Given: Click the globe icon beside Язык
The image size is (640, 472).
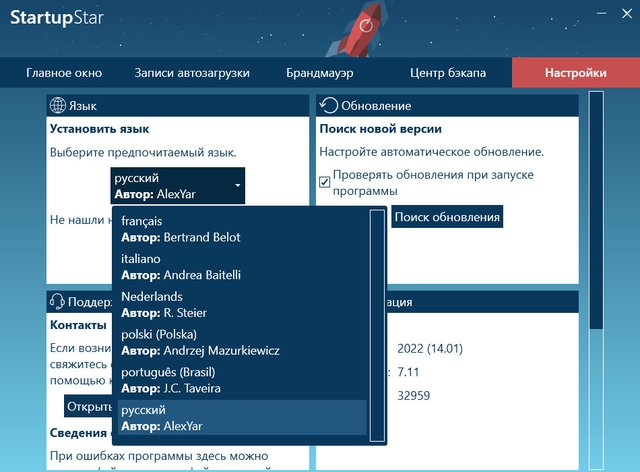Looking at the screenshot, I should (x=57, y=106).
